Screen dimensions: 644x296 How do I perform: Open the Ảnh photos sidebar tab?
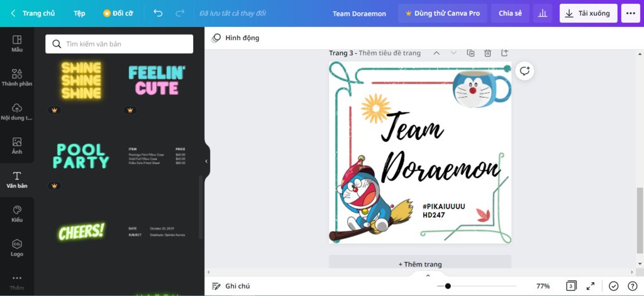click(x=17, y=146)
